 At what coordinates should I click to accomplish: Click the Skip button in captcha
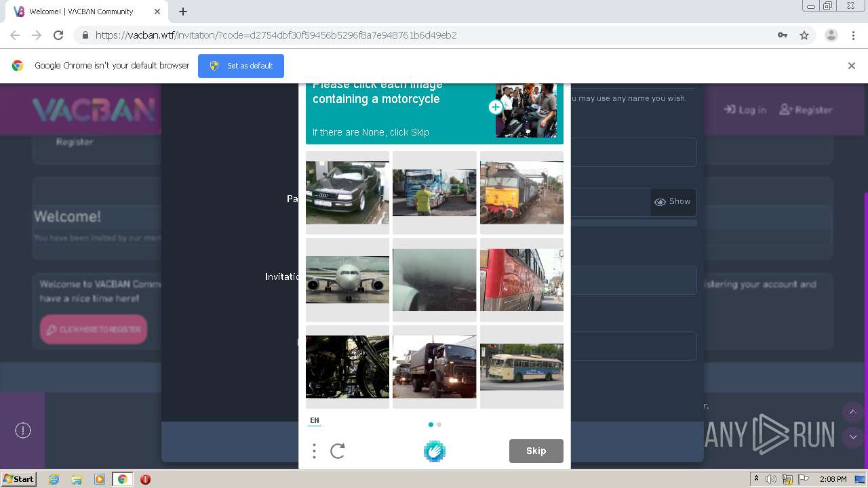pos(536,451)
